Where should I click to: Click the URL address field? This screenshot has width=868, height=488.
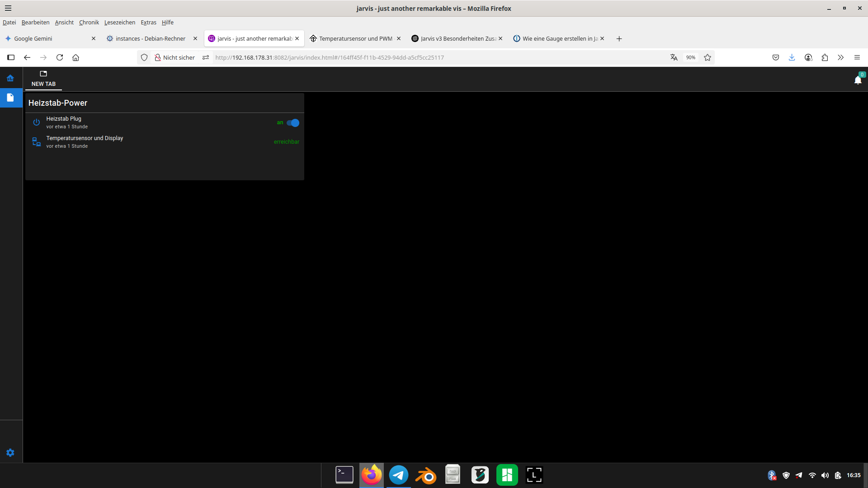pos(407,57)
